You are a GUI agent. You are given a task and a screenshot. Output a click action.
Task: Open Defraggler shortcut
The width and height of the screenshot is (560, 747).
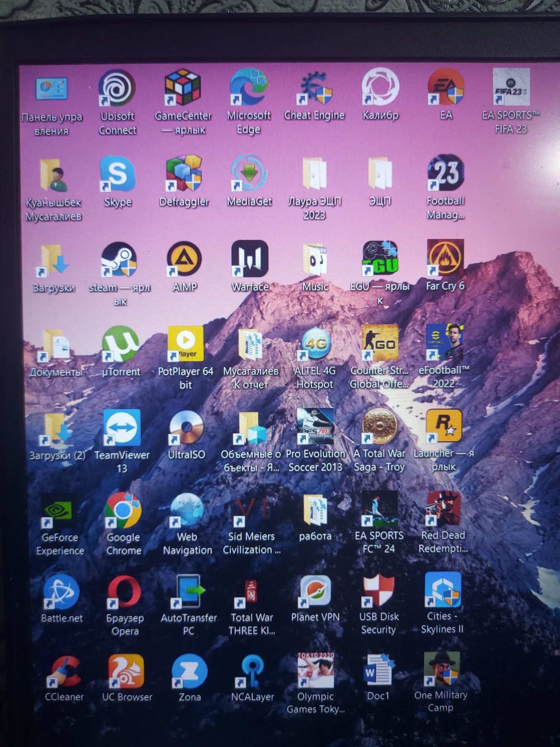coord(184,173)
